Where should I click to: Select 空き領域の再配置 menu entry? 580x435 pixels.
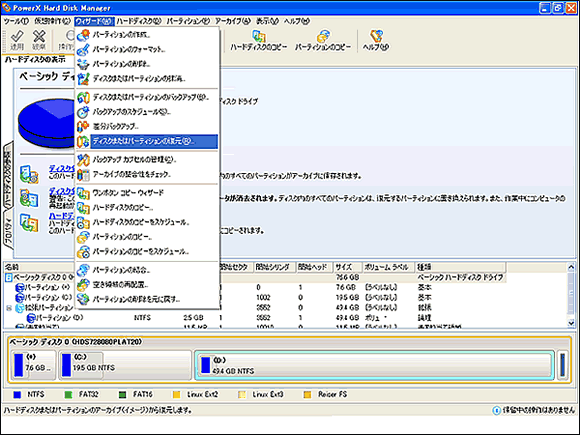click(x=147, y=285)
